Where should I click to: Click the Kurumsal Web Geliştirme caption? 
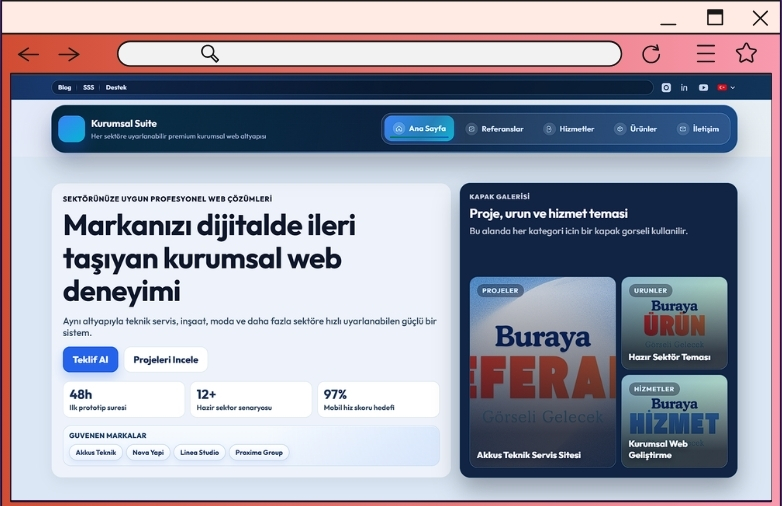click(658, 449)
